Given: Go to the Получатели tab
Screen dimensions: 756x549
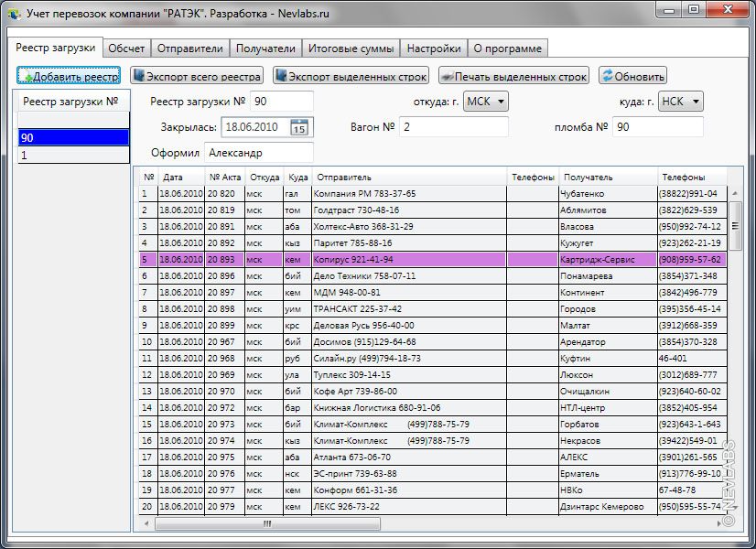Looking at the screenshot, I should click(265, 48).
